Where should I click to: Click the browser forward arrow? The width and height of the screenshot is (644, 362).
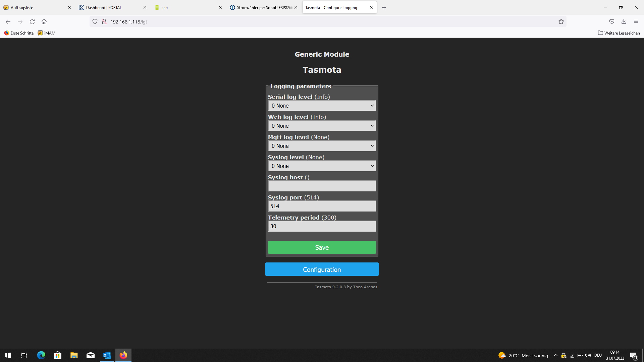tap(20, 22)
